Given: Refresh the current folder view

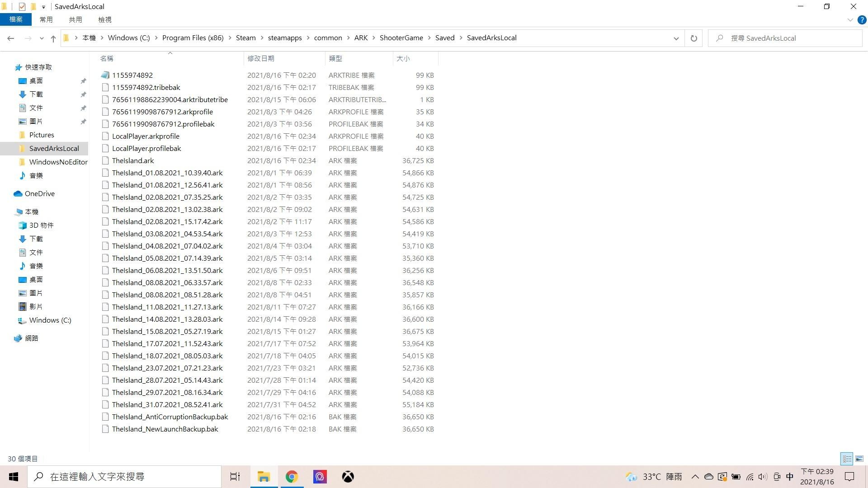Looking at the screenshot, I should (x=693, y=38).
